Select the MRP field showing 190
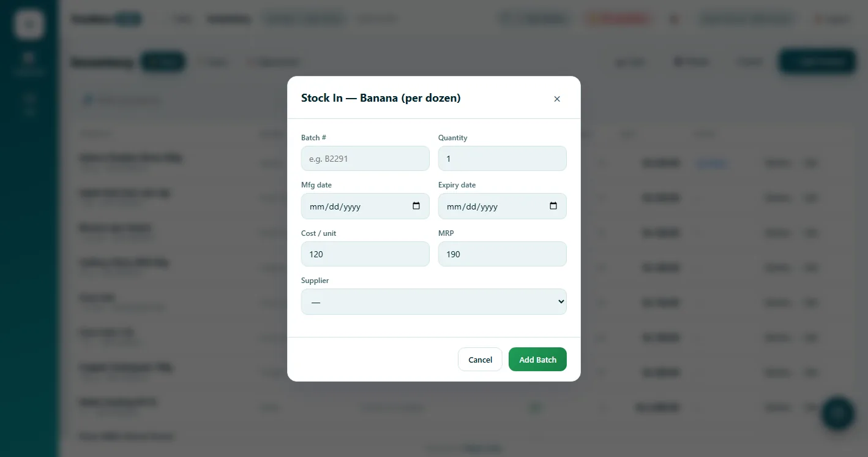 (503, 254)
